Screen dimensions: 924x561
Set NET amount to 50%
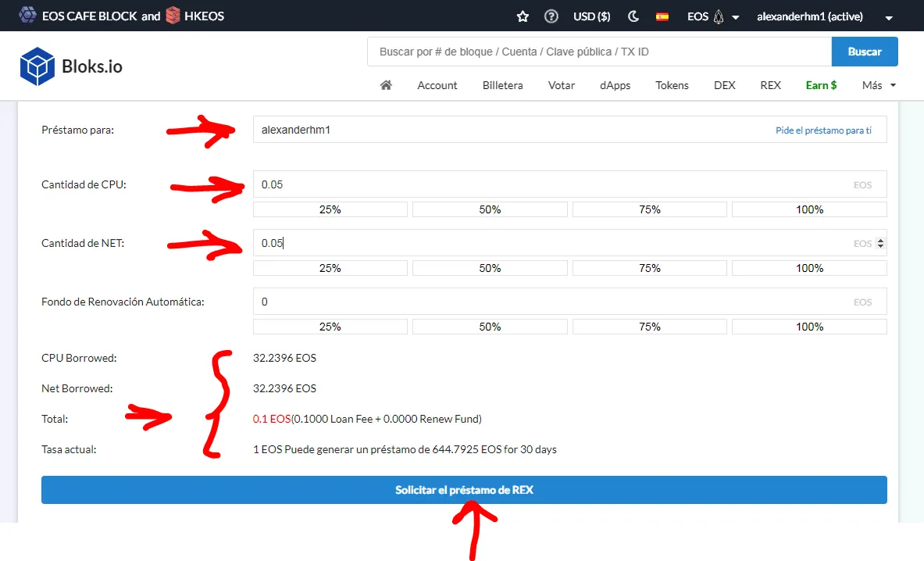coord(490,268)
